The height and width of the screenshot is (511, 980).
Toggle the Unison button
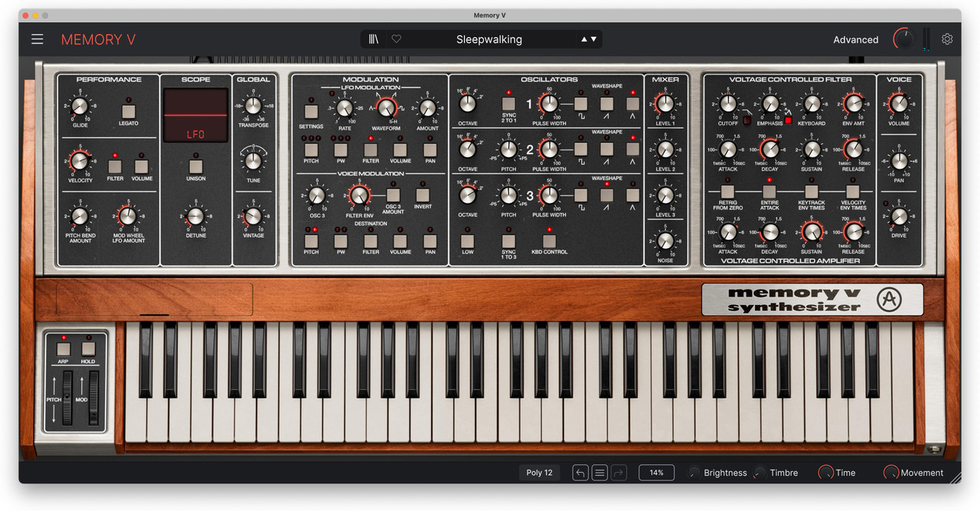pos(195,165)
